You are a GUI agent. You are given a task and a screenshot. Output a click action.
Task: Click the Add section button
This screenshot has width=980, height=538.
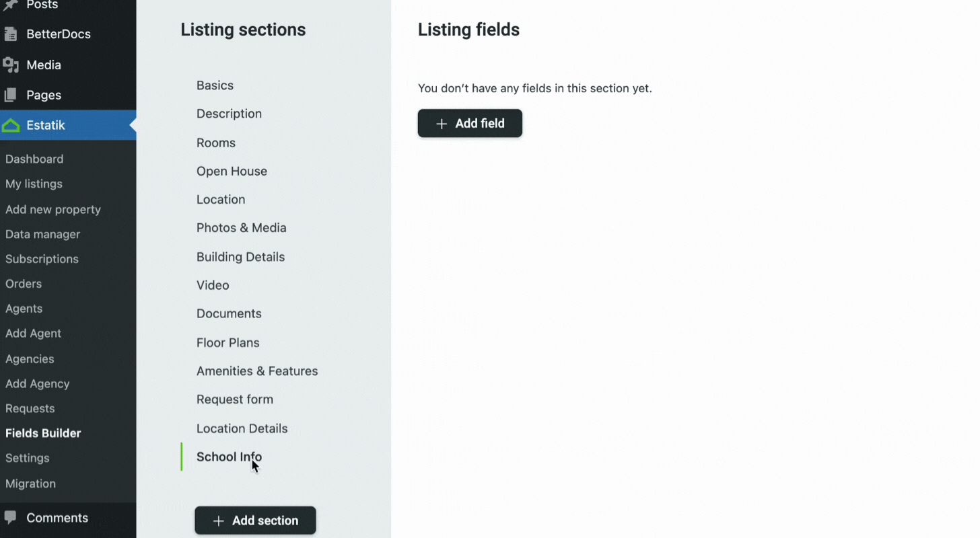point(255,521)
